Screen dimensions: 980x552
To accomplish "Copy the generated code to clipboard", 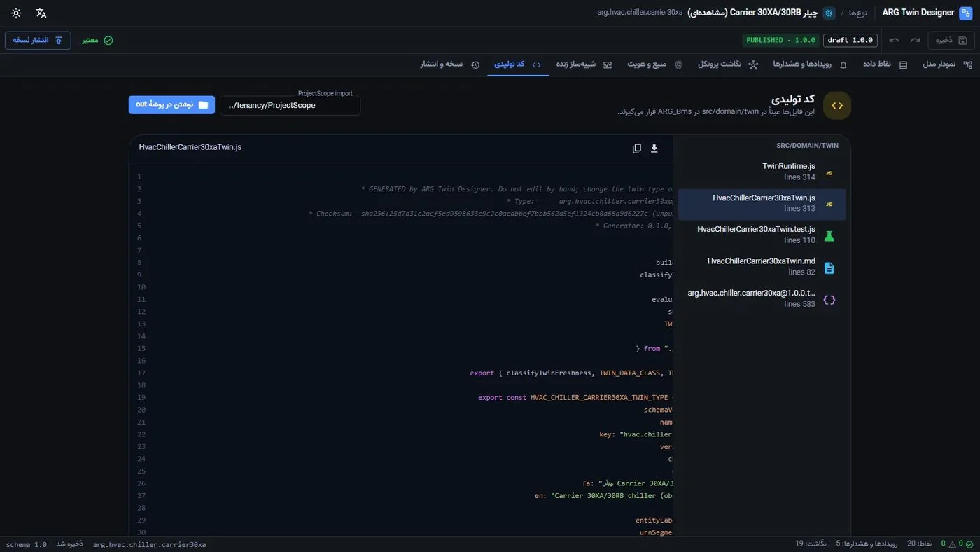I will (x=636, y=149).
